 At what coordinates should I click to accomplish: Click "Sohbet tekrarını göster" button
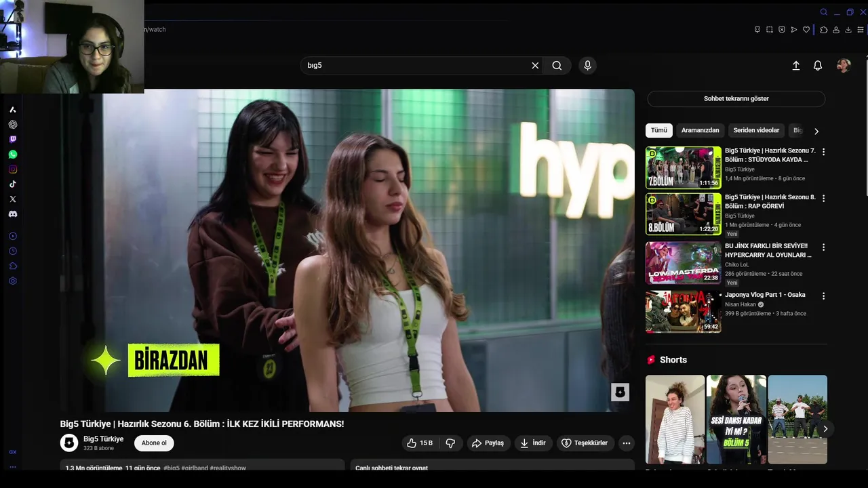coord(736,99)
